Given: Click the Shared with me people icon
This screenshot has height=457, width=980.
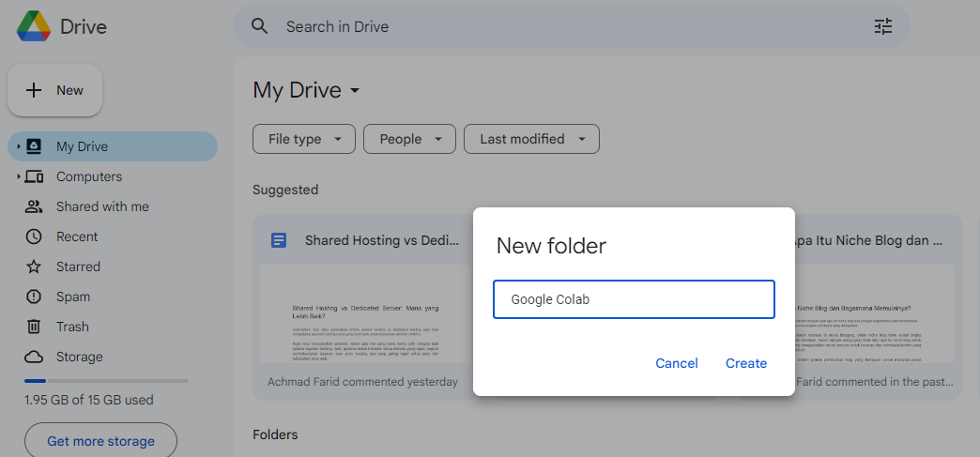Looking at the screenshot, I should (34, 207).
